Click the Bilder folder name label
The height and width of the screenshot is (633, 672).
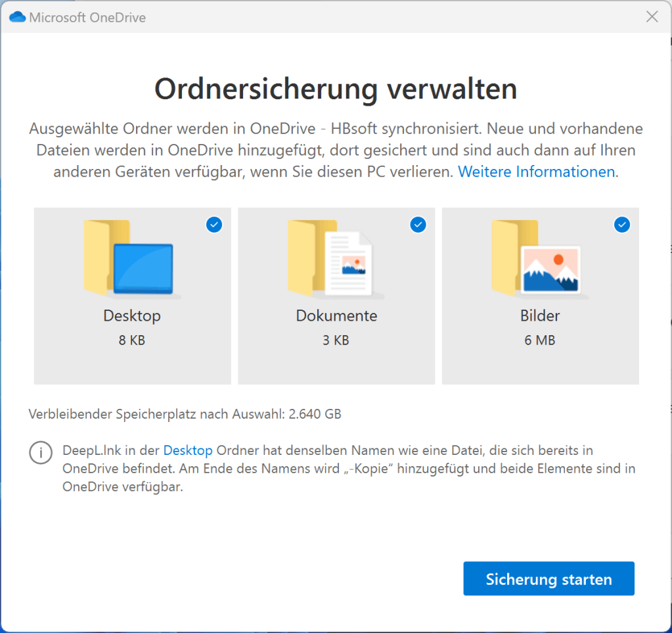click(x=540, y=316)
